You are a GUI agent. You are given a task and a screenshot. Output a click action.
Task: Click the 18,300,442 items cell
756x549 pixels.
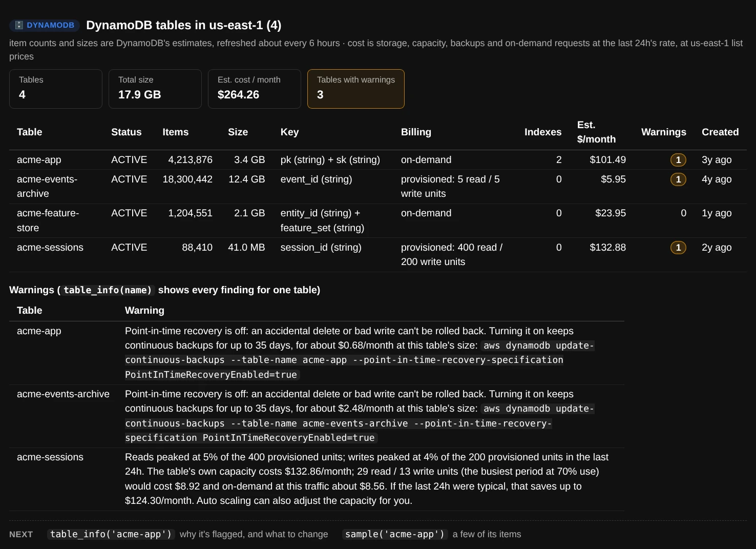tap(187, 179)
